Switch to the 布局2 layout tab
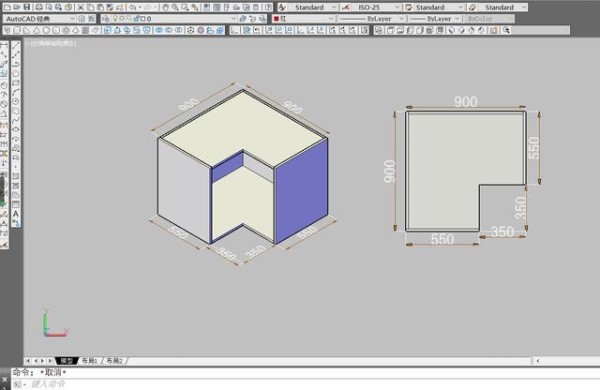The height and width of the screenshot is (390, 600). (114, 361)
